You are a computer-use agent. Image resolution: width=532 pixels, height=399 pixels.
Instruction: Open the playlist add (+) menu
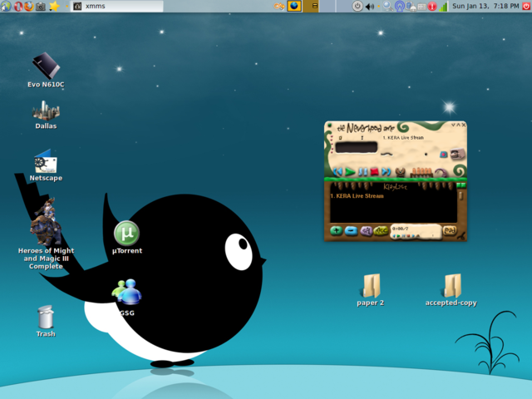(336, 231)
